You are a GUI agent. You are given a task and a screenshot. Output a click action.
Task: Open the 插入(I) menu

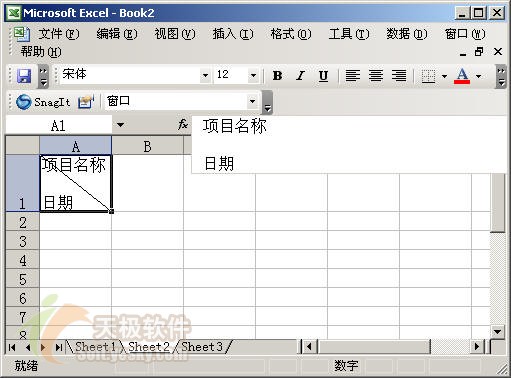[x=233, y=34]
